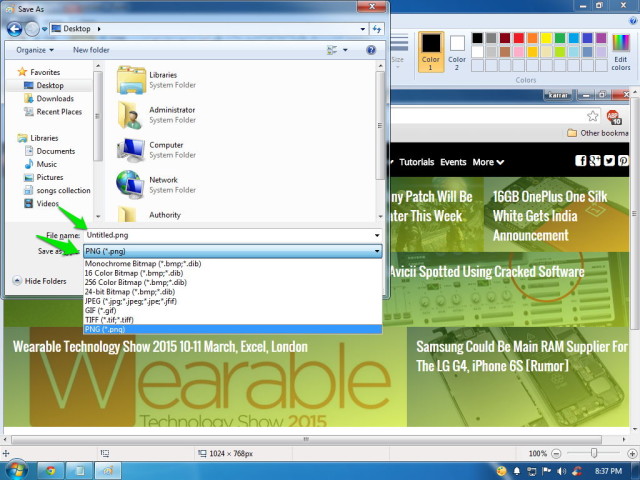Click the Paint Help icon at ribbon's right

click(x=635, y=21)
